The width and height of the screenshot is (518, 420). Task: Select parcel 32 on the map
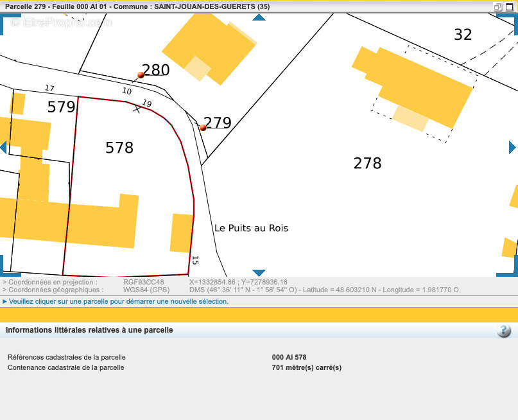coord(463,35)
